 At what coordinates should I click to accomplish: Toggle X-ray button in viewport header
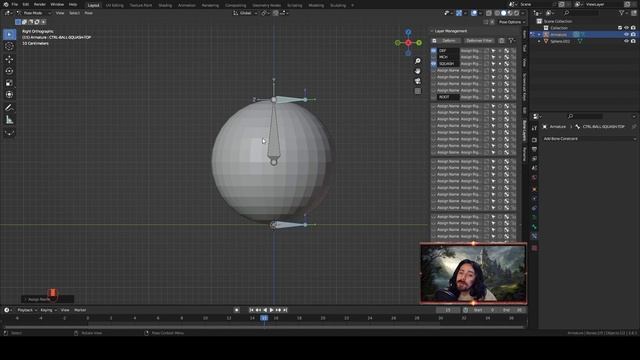pos(489,13)
